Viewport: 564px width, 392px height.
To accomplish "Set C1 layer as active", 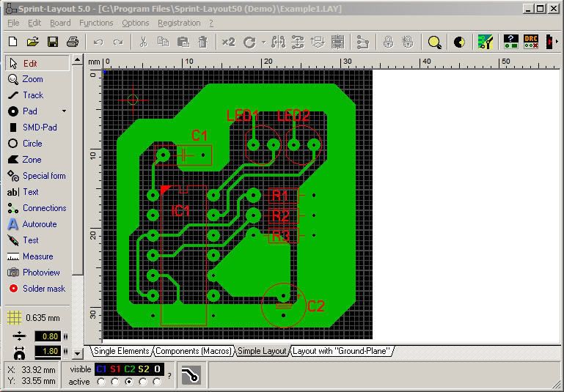I will pos(101,382).
